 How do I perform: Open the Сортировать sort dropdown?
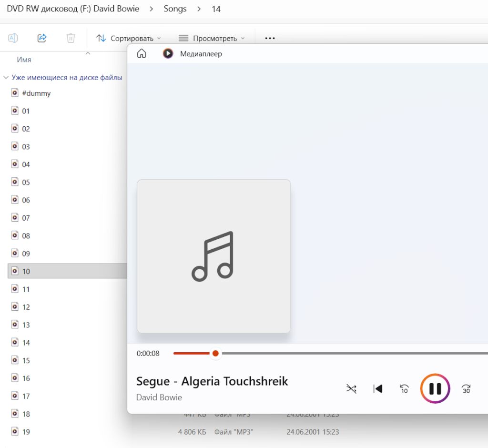[129, 38]
